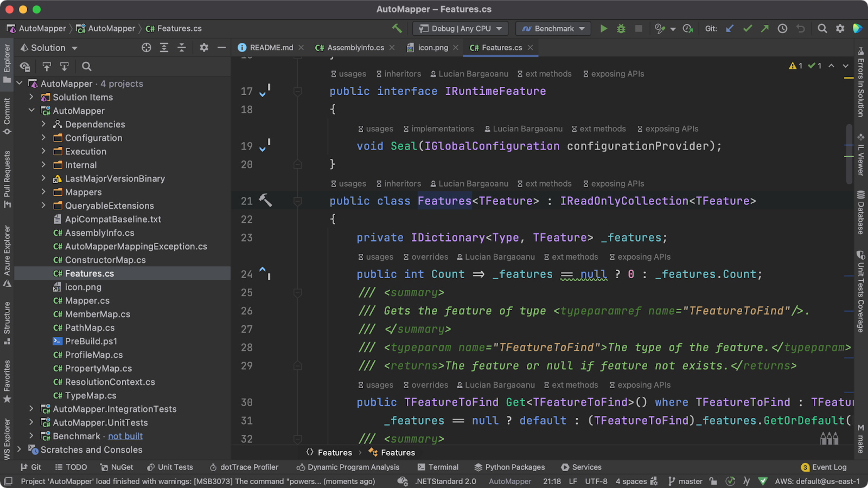Open Unit Tests Coverage side panel

(x=860, y=291)
